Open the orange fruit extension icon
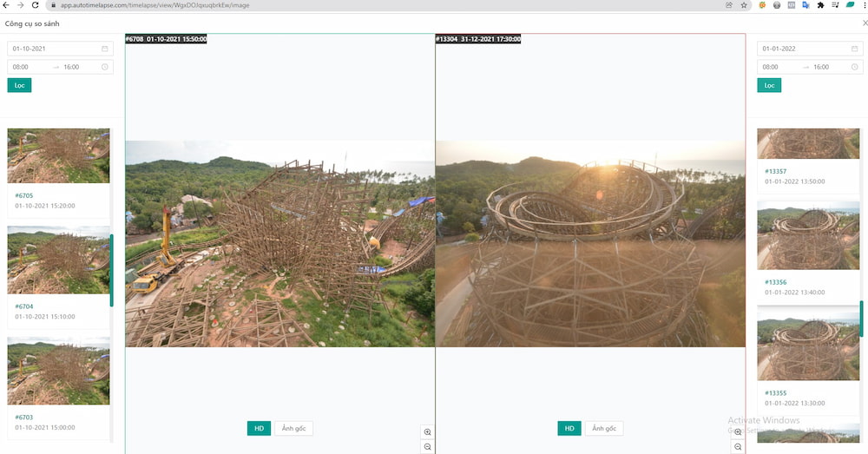868x454 pixels. pyautogui.click(x=762, y=5)
